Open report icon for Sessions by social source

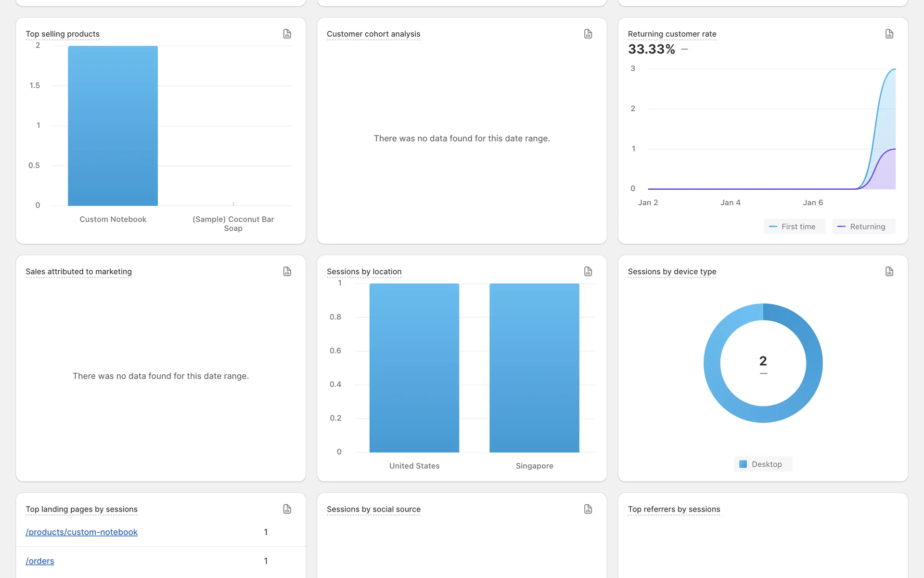point(588,509)
